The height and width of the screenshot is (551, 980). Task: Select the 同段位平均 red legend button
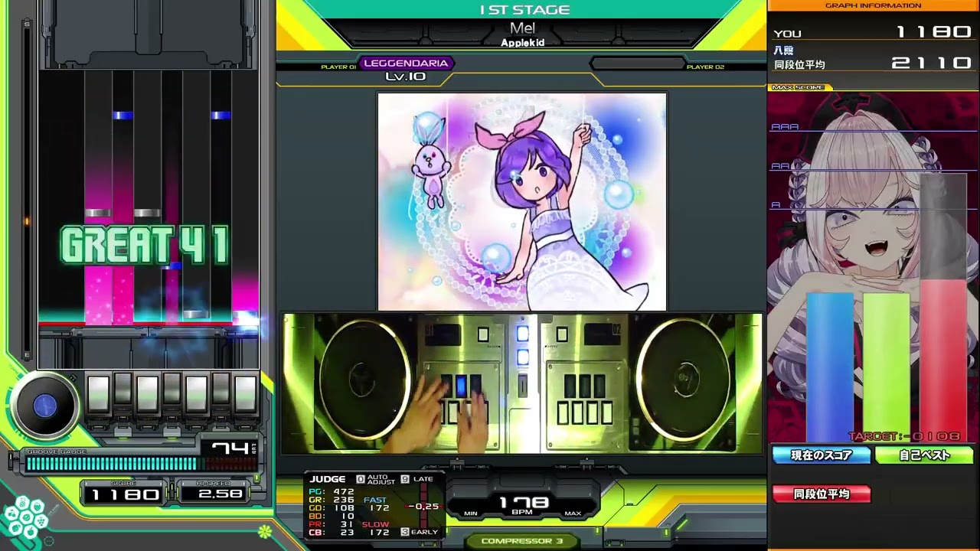(x=822, y=494)
